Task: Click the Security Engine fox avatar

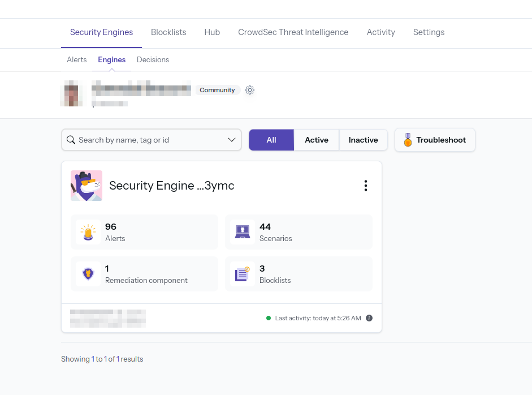Action: pos(86,186)
